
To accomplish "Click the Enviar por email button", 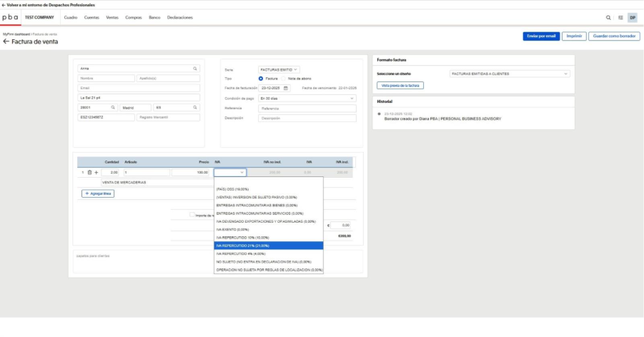I will 541,36.
